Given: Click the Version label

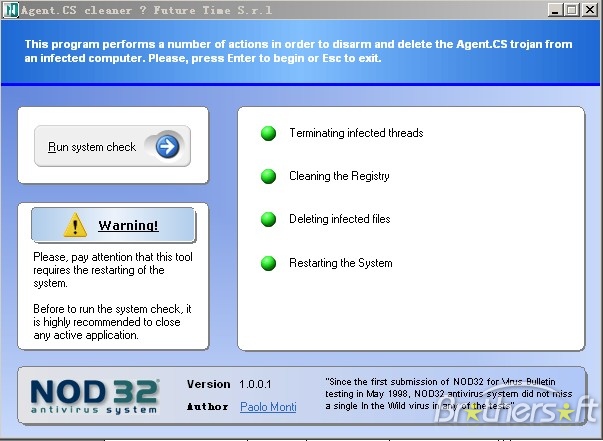Looking at the screenshot, I should [208, 384].
